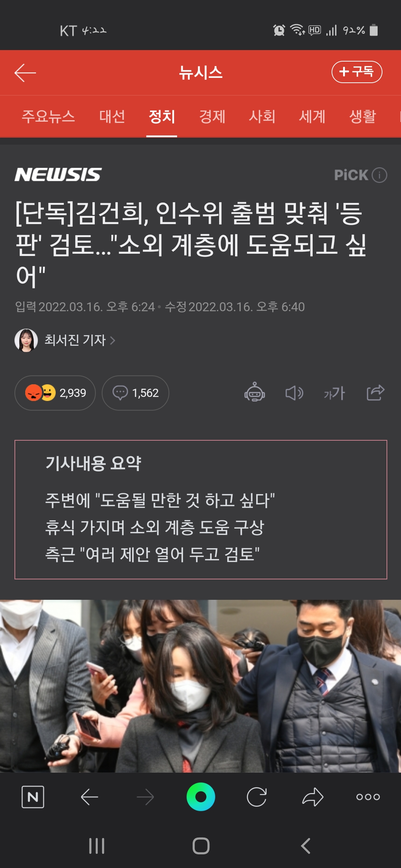The width and height of the screenshot is (401, 868).
Task: Open the PiCK info icon
Action: 379,175
